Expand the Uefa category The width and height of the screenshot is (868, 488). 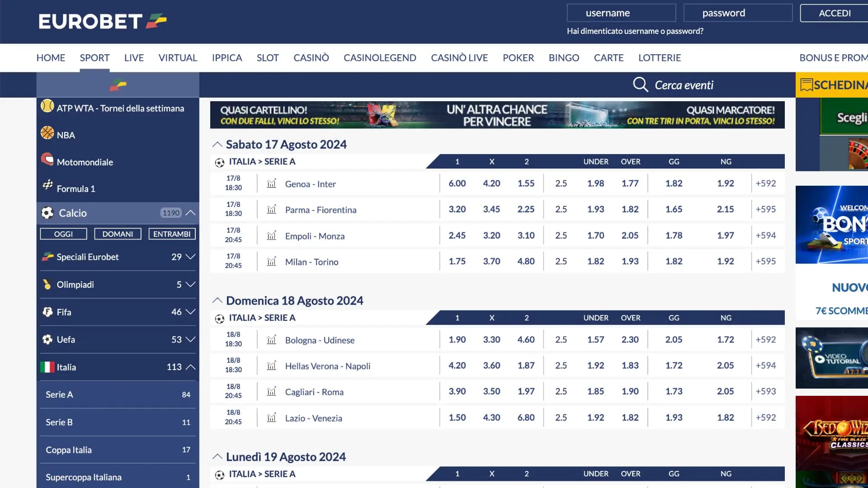point(190,339)
